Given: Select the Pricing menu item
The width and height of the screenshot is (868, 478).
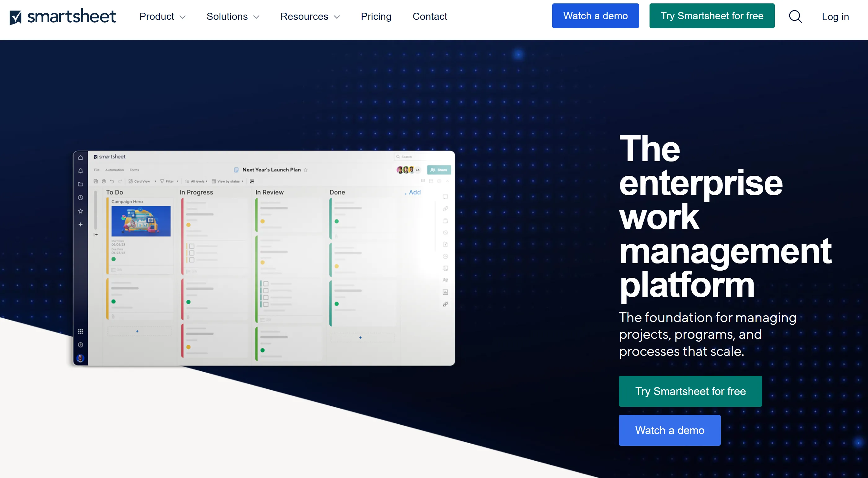Looking at the screenshot, I should 376,16.
